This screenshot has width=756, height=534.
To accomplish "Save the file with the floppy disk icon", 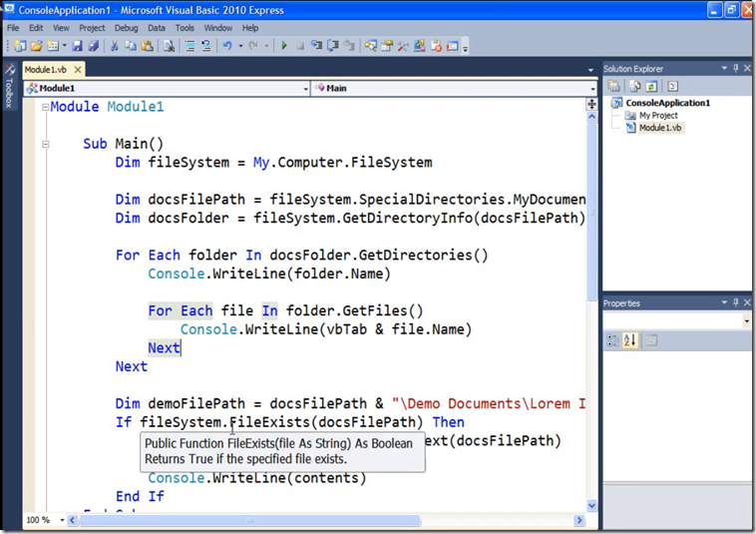I will click(77, 46).
